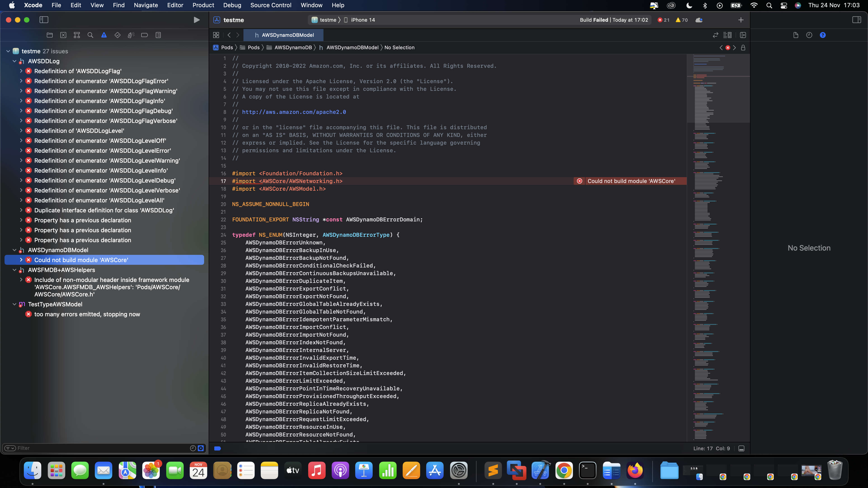Collapse the AWSDDLog issue group

(14, 61)
